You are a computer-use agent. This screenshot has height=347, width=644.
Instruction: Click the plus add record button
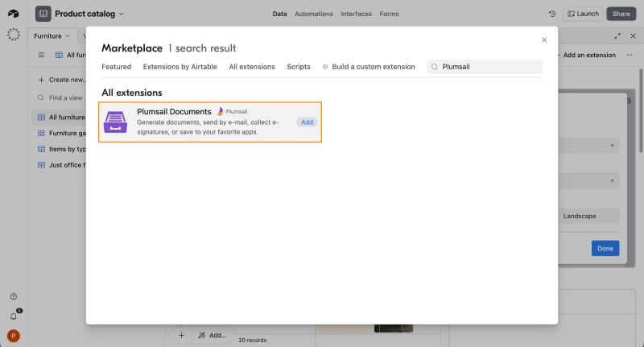[x=181, y=336]
